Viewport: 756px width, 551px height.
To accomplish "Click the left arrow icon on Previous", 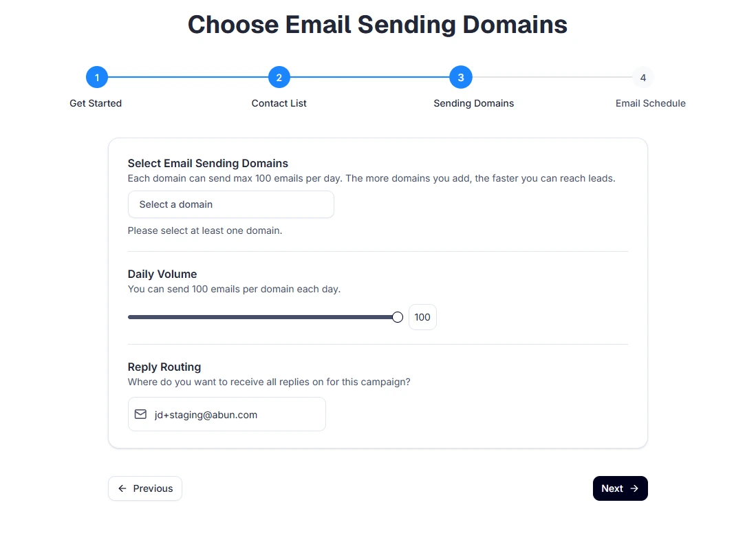I will click(122, 488).
